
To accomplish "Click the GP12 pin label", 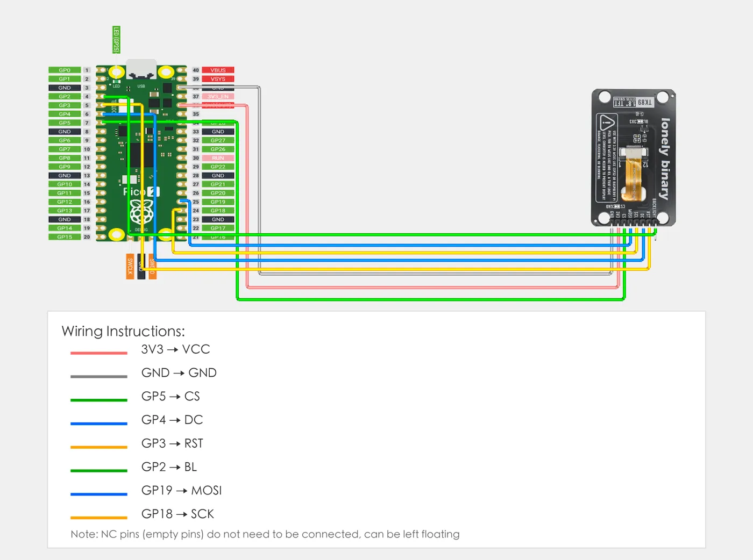I will 65,202.
